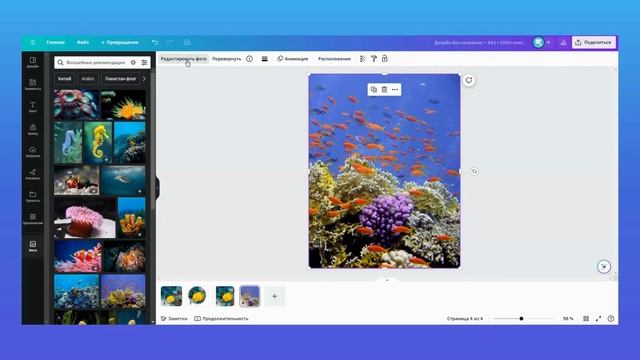
Task: Lock the selected image
Action: (384, 59)
